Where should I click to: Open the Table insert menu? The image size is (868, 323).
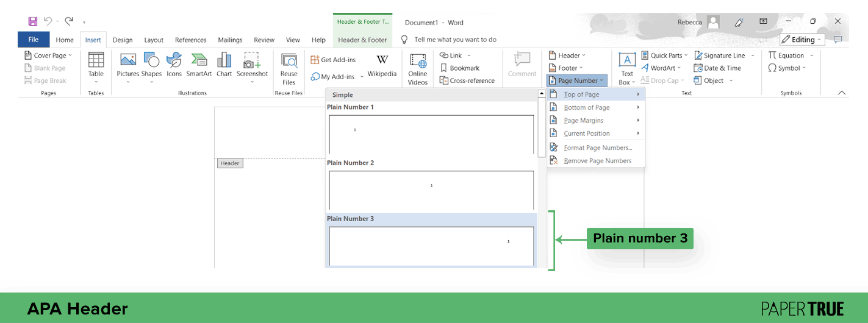pos(96,68)
